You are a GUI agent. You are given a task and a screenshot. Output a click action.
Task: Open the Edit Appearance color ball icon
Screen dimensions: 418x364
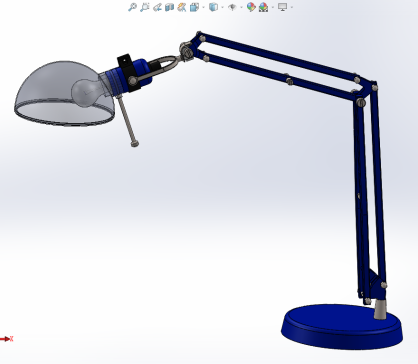(x=251, y=7)
